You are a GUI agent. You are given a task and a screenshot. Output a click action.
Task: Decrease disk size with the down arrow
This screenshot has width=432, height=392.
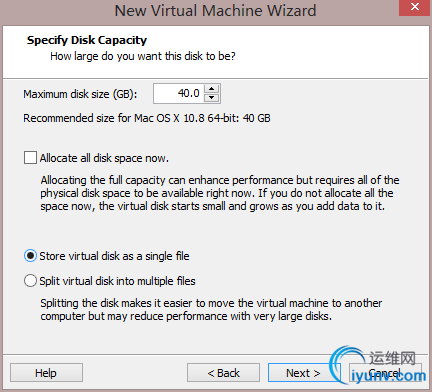point(211,98)
